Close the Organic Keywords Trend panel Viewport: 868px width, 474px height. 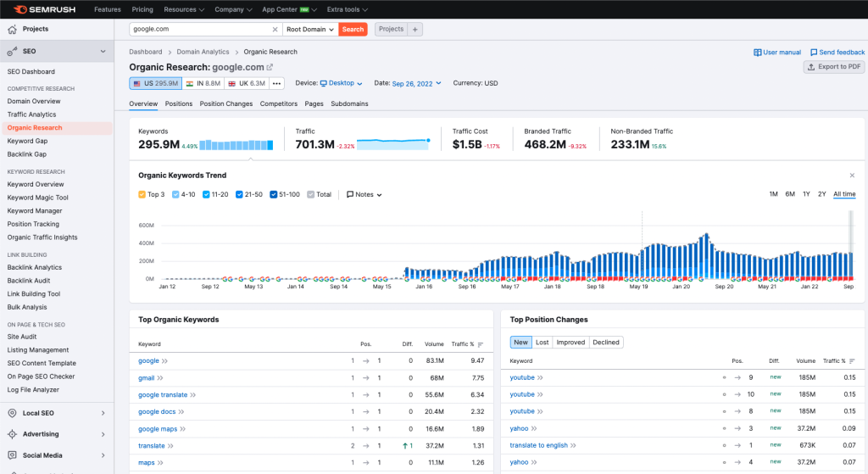tap(852, 176)
